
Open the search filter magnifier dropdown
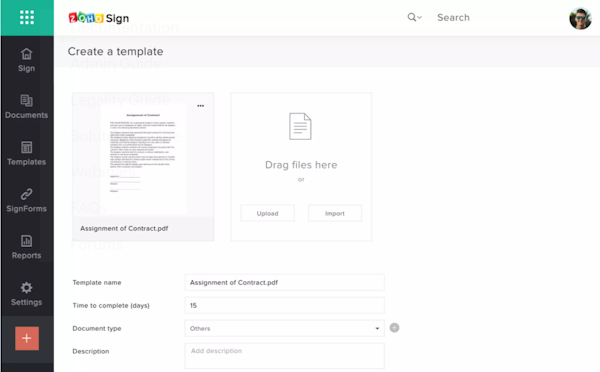[x=414, y=17]
